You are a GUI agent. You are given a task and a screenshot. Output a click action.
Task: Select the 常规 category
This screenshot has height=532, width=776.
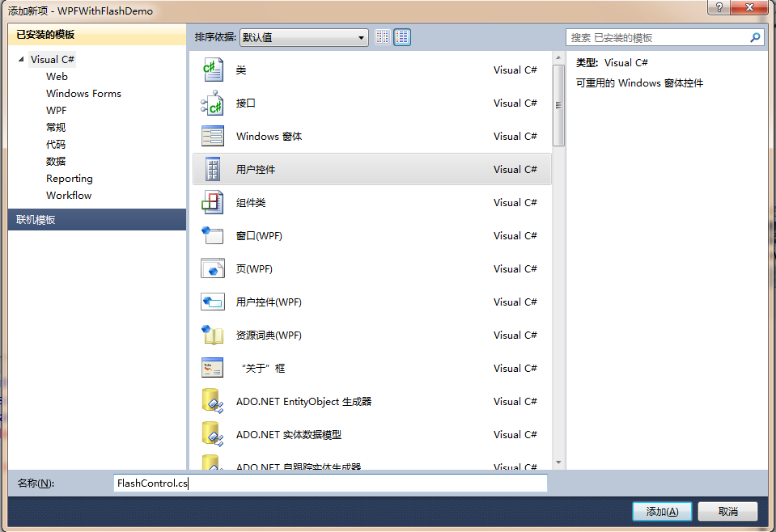click(56, 127)
